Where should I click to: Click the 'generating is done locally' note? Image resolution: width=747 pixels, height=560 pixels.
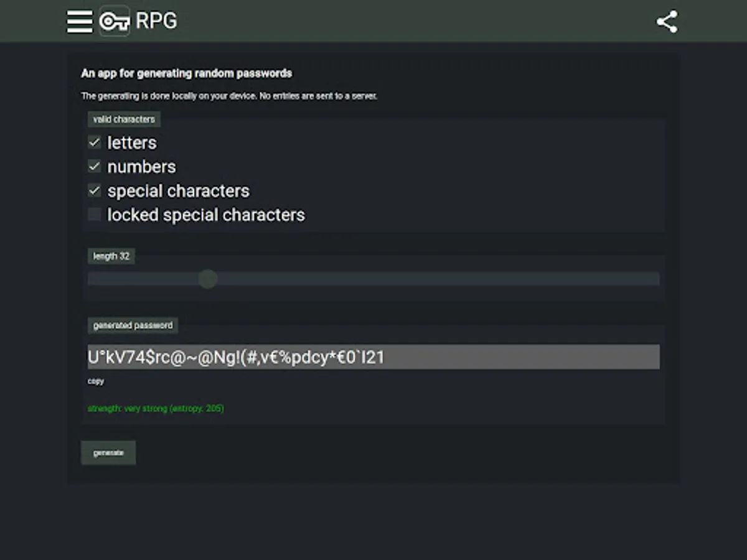pos(229,96)
